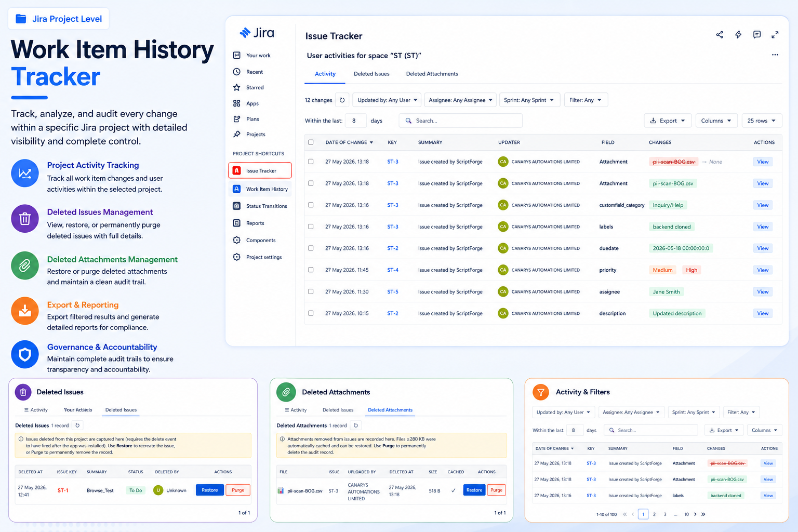Open ST-4 issue key link
This screenshot has width=798, height=532.
click(x=393, y=270)
